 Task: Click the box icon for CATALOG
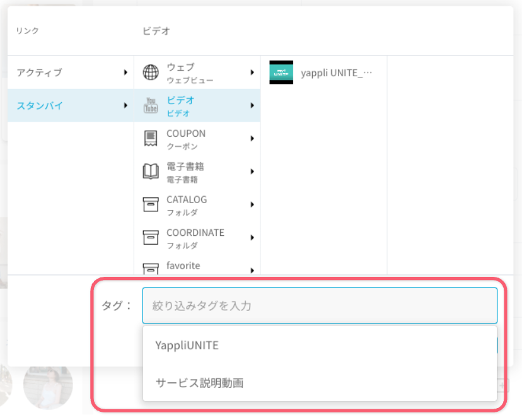click(x=151, y=204)
